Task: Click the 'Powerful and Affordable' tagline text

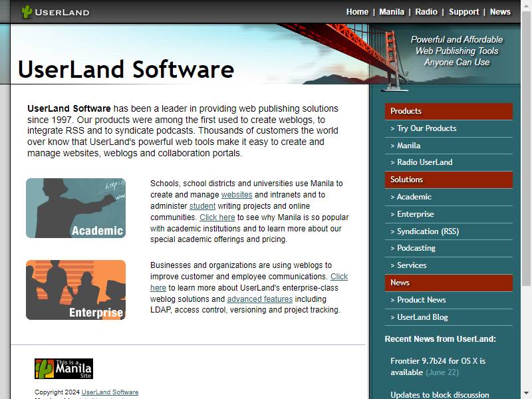Action: 457,51
